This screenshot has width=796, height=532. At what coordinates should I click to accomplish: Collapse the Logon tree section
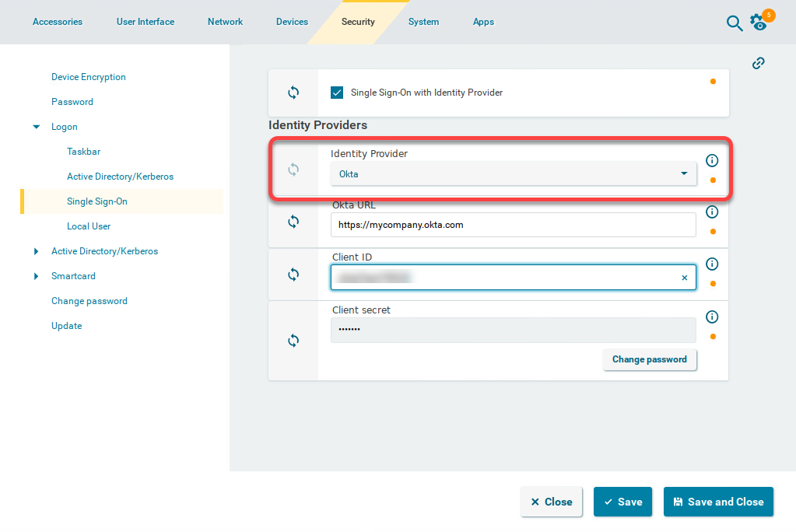point(37,127)
